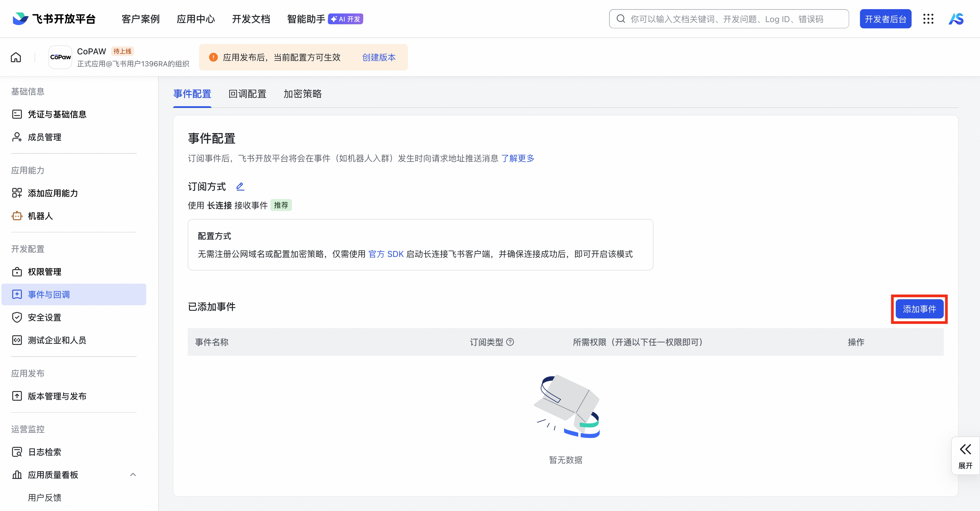Switch to the 加密策略 tab
980x511 pixels.
coord(302,94)
